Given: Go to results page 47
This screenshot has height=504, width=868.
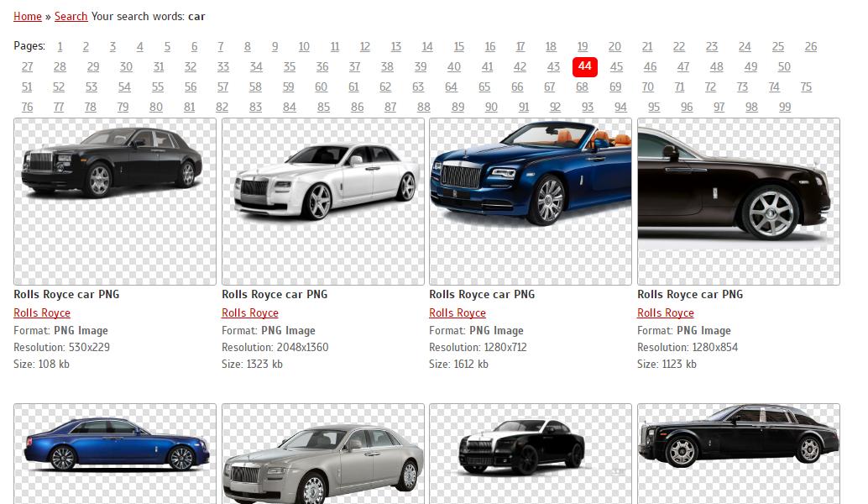Looking at the screenshot, I should (683, 66).
